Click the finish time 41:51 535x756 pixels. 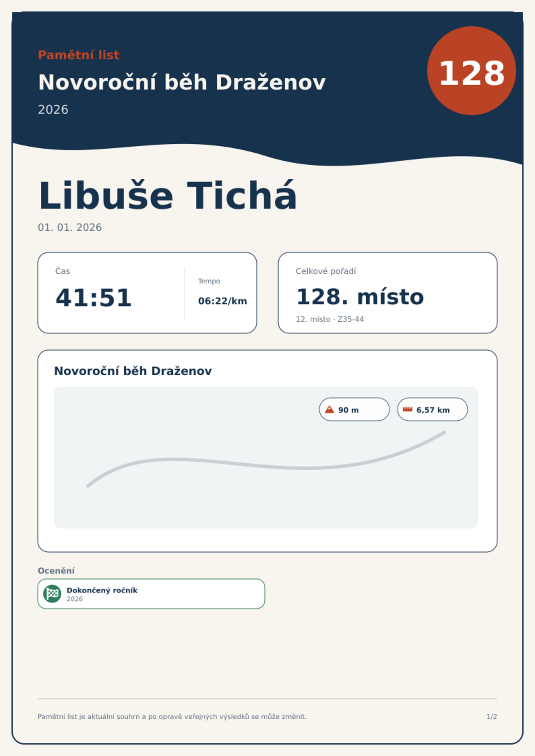coord(93,298)
